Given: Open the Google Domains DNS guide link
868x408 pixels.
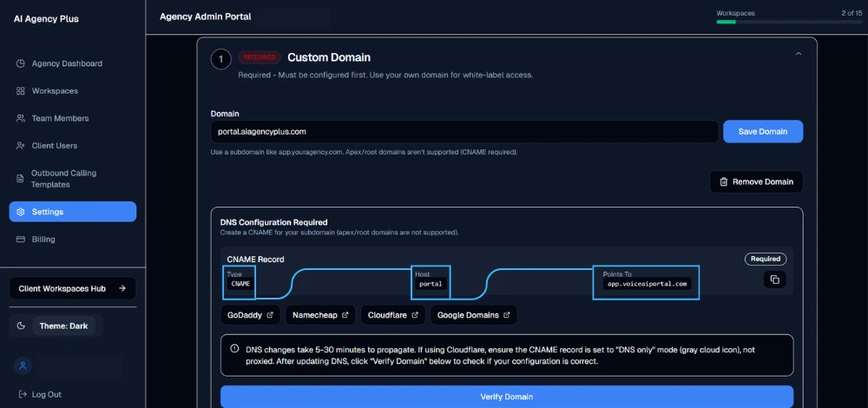Looking at the screenshot, I should pyautogui.click(x=474, y=315).
